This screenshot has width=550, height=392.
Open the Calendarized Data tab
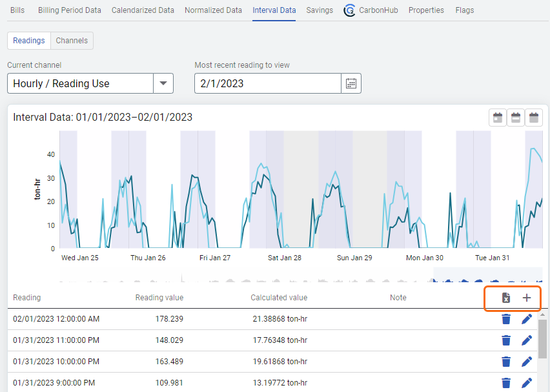tap(143, 10)
